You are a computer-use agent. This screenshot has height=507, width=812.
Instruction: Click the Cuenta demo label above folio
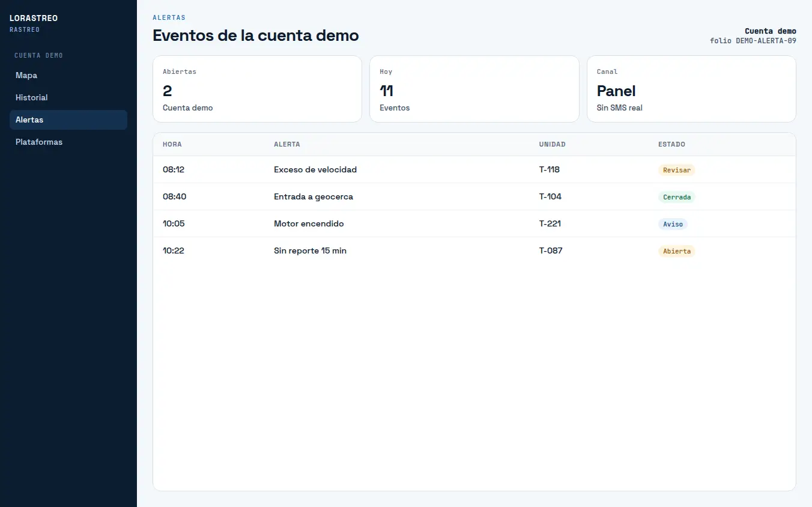click(771, 31)
